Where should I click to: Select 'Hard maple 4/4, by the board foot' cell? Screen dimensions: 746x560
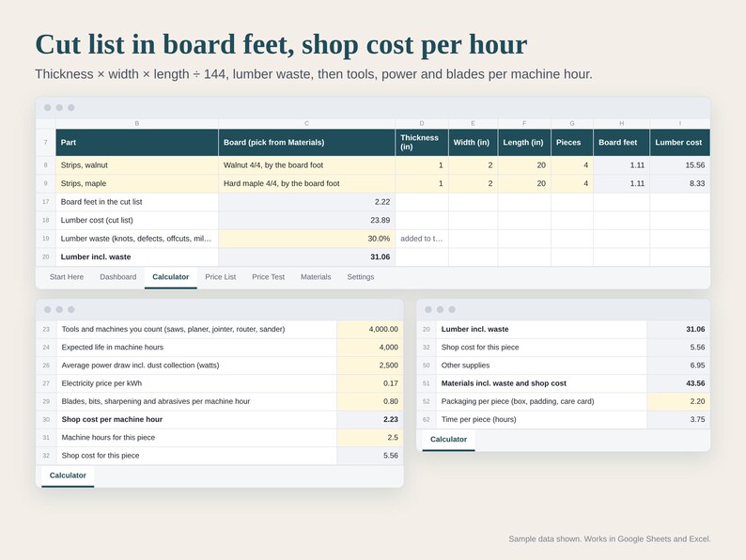[x=306, y=183]
